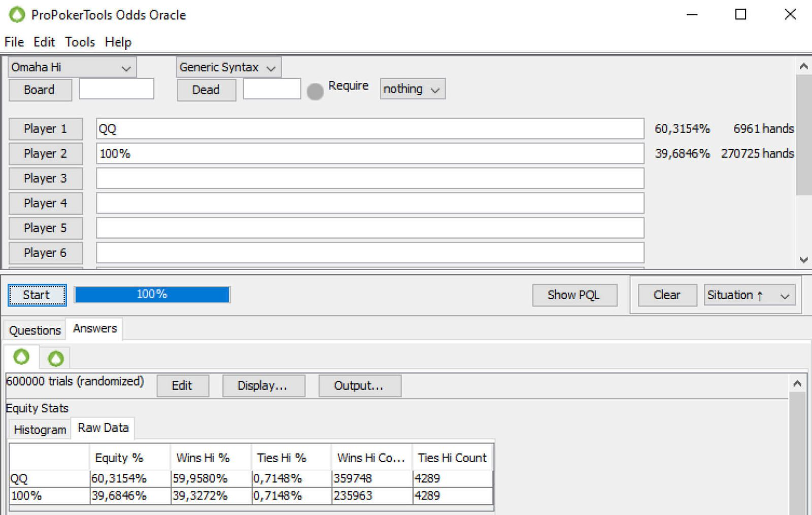Click the second green answer tab icon

pos(55,358)
